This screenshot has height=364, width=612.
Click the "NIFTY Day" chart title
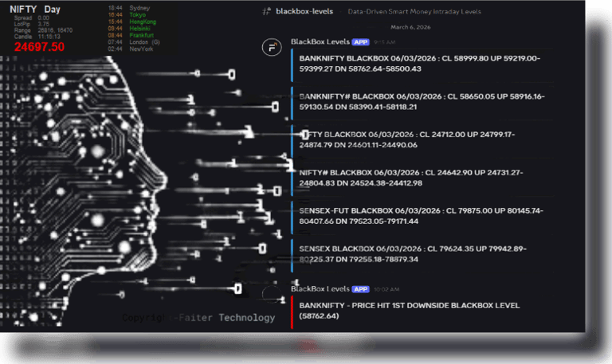[x=35, y=10]
